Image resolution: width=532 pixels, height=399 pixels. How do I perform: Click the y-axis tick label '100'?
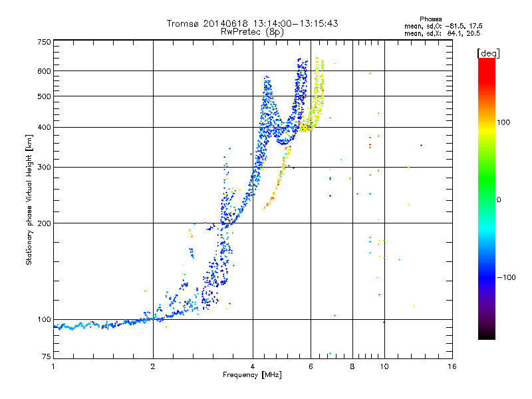coord(44,320)
